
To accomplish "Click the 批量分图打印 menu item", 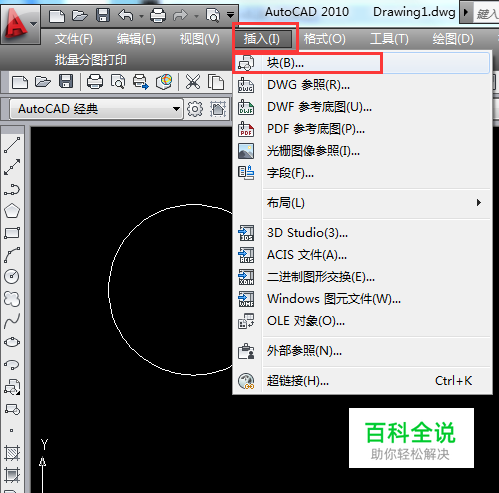I will click(91, 60).
